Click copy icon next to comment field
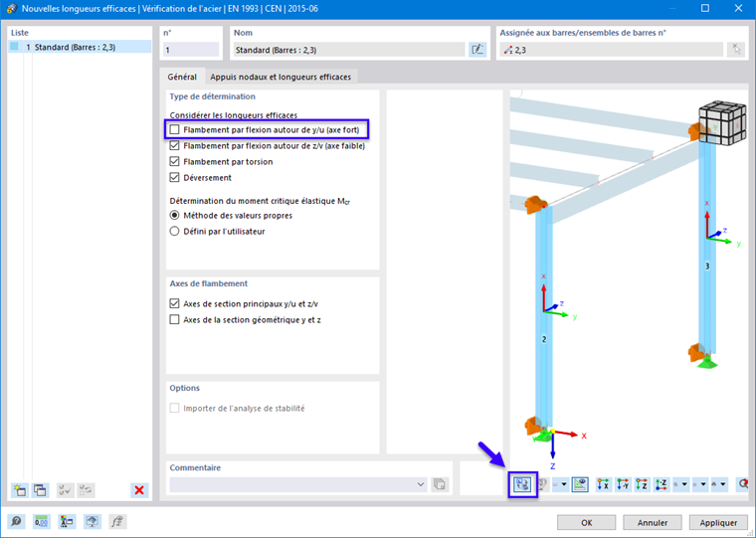The image size is (756, 538). [x=440, y=484]
